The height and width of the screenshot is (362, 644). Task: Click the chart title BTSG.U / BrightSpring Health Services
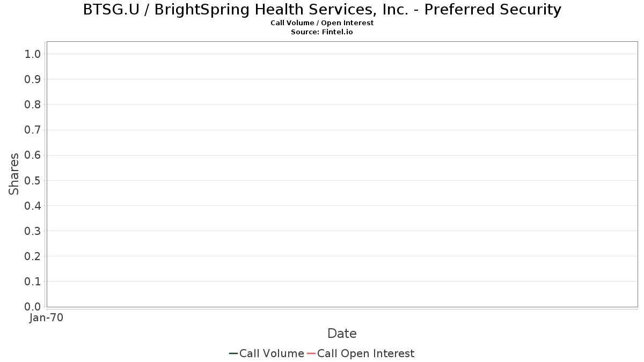tap(322, 10)
